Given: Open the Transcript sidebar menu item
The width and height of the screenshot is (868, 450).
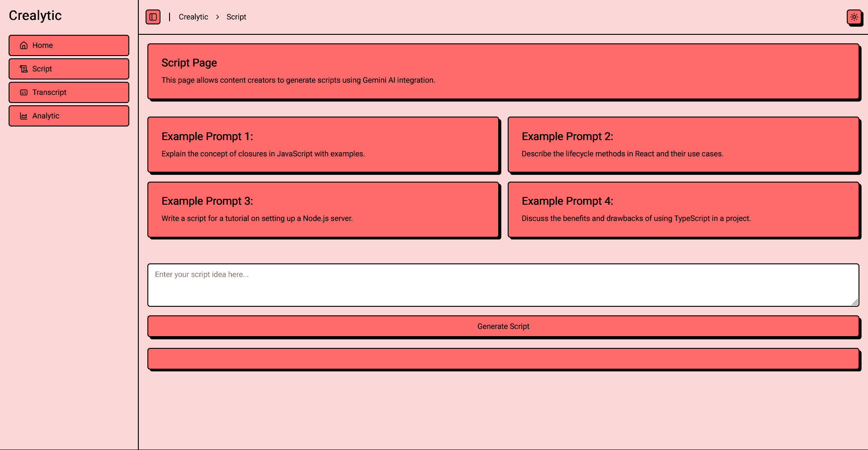Looking at the screenshot, I should click(x=69, y=93).
